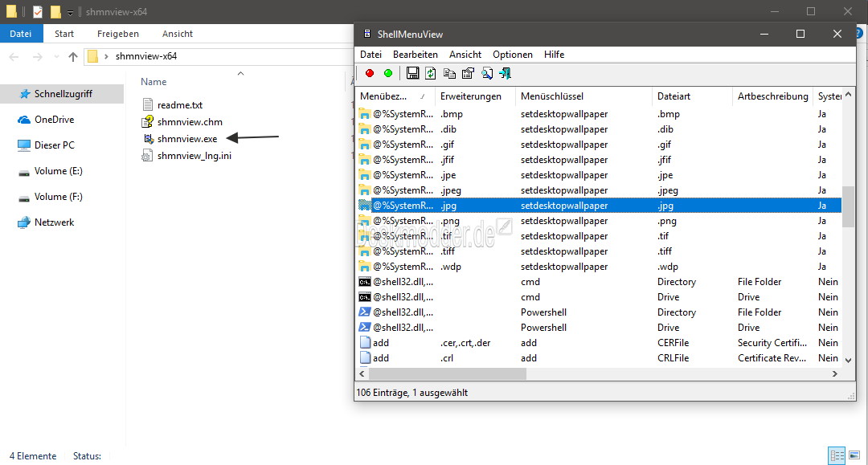This screenshot has height=465, width=868.
Task: Select Dieser PC in the sidebar
Action: click(54, 145)
